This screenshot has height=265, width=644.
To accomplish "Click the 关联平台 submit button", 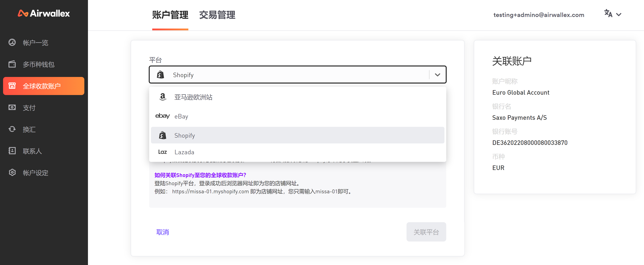I will click(426, 232).
